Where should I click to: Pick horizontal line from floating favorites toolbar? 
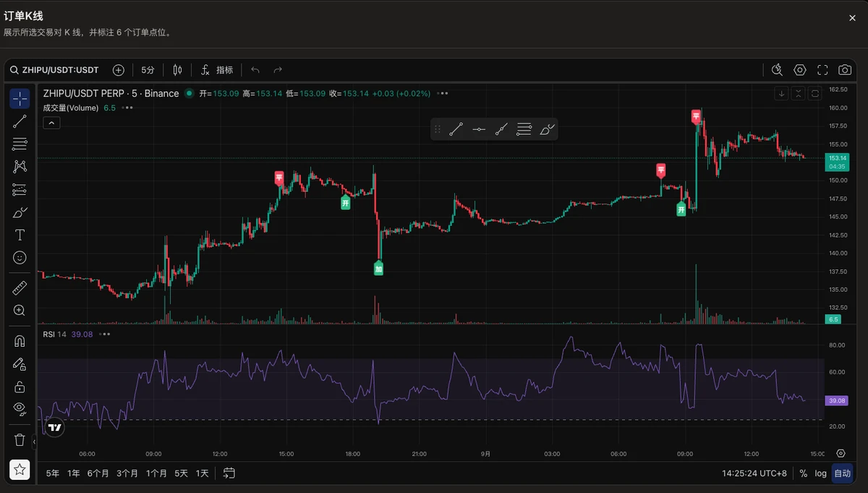tap(479, 130)
